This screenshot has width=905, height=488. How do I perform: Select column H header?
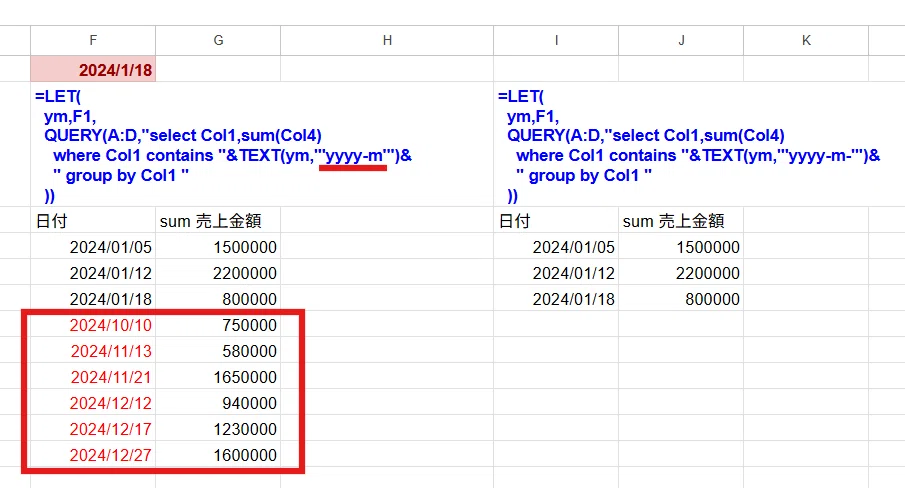387,40
